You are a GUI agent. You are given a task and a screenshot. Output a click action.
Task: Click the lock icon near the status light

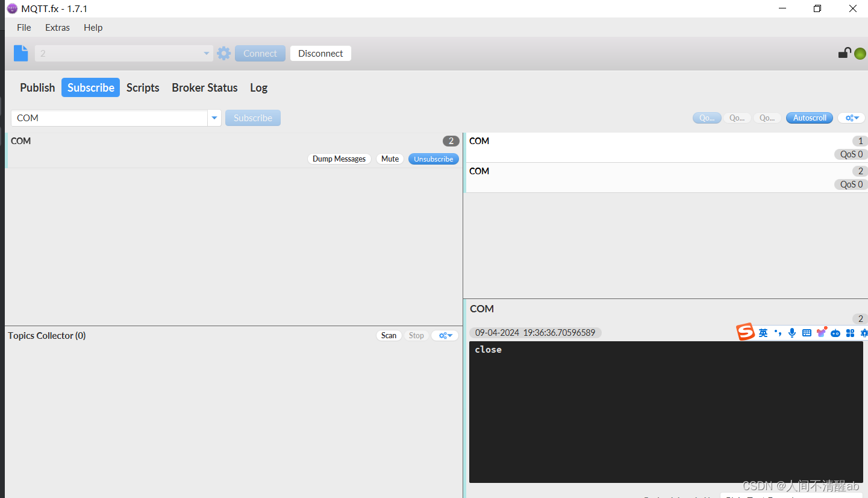tap(844, 53)
